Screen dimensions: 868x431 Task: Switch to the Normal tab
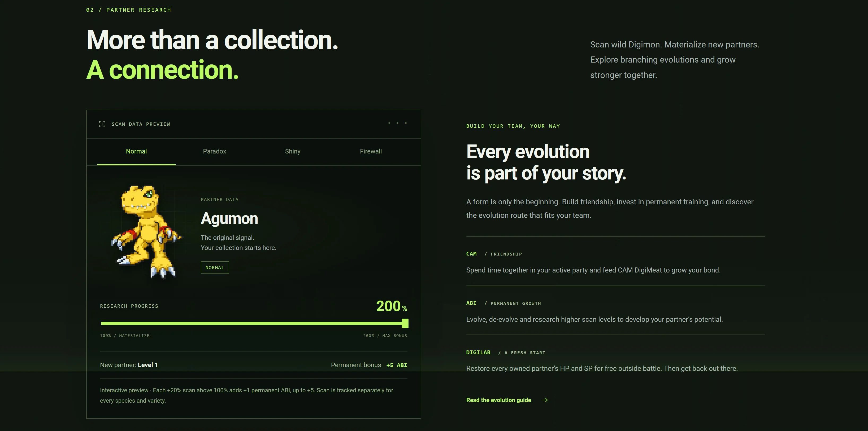[136, 152]
